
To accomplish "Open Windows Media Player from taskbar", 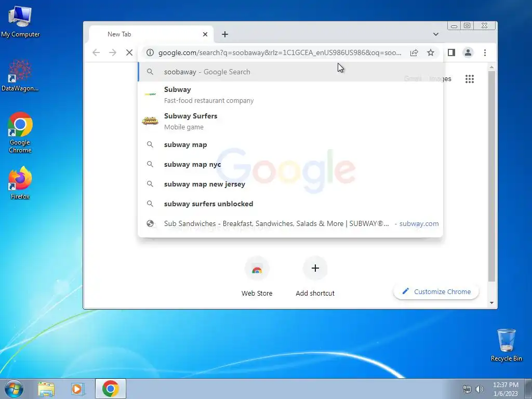I will pos(77,389).
